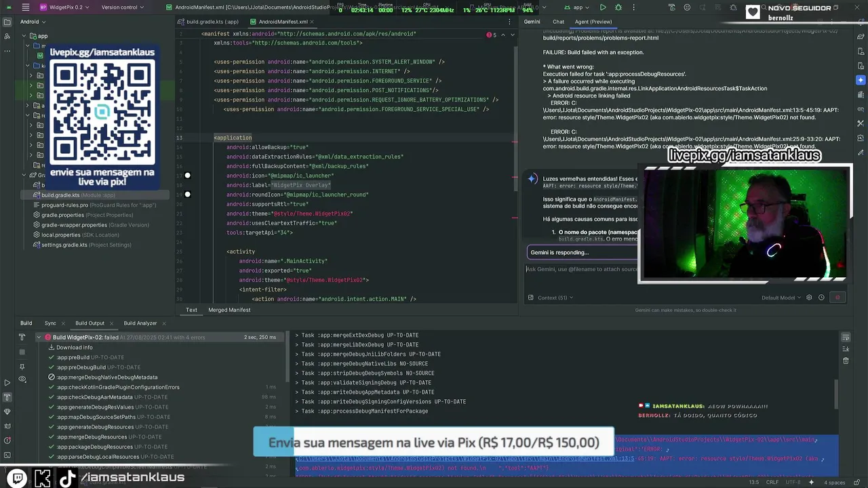Screen dimensions: 868x488
Task: Open the Android project view dropdown
Action: coord(33,21)
